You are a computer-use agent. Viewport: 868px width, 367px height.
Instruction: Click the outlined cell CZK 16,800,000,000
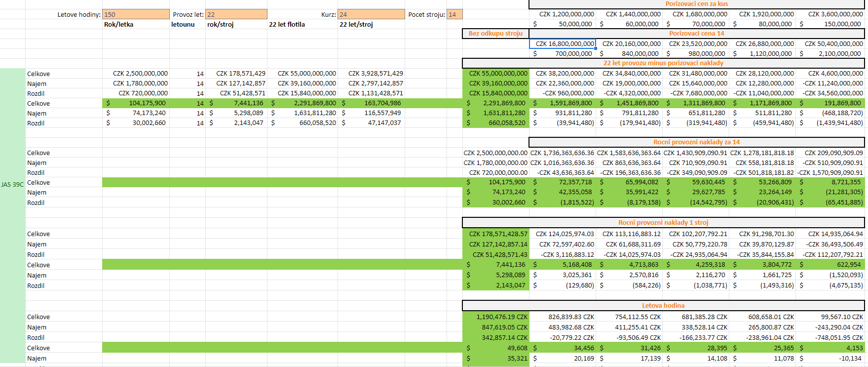(x=563, y=44)
